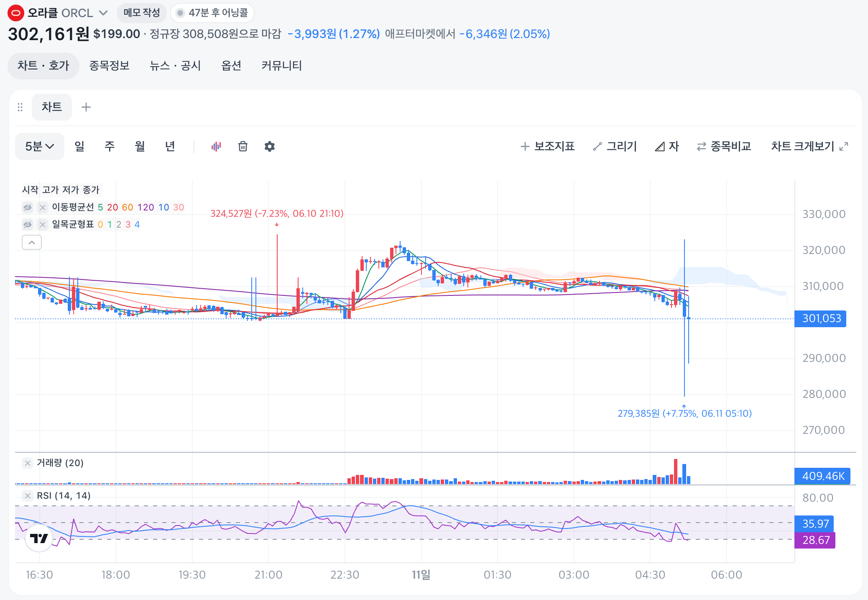
Task: Click the 메모 작성 button
Action: tap(142, 13)
